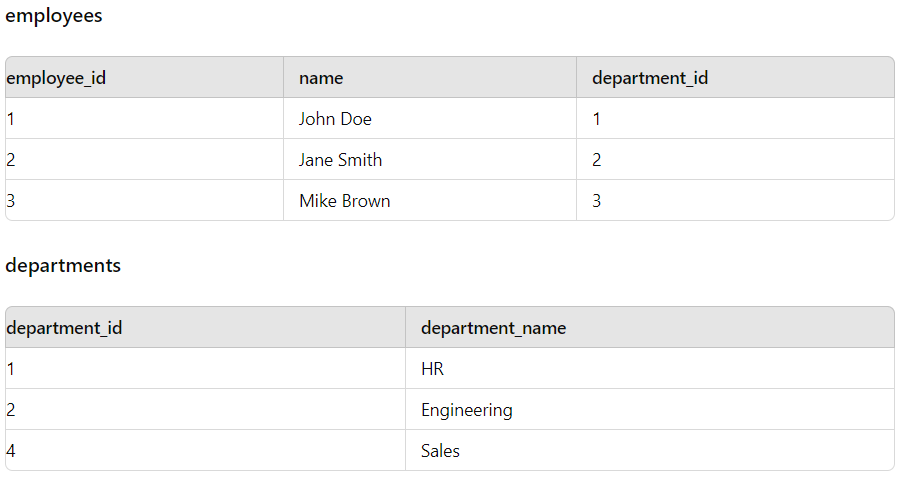Click the employees heading
905x493 pixels.
[x=54, y=16]
